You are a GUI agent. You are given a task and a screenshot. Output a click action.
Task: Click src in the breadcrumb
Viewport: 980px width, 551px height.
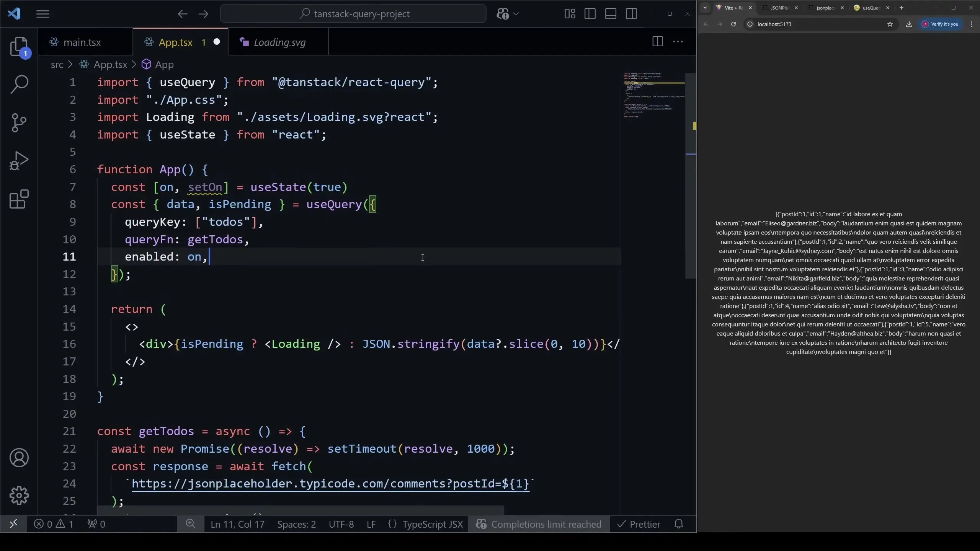(x=57, y=65)
